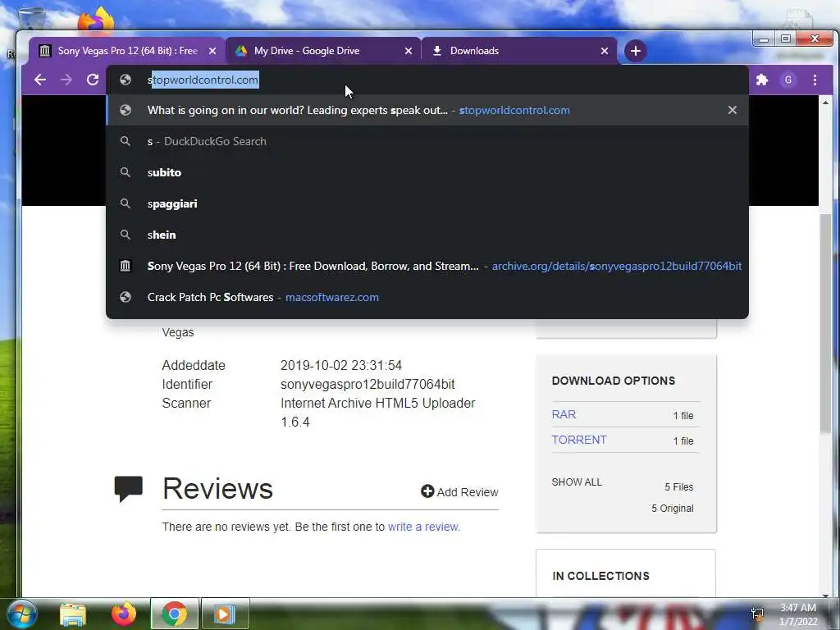
Task: Click the DOWNLOAD OPTIONS heading
Action: [x=614, y=381]
